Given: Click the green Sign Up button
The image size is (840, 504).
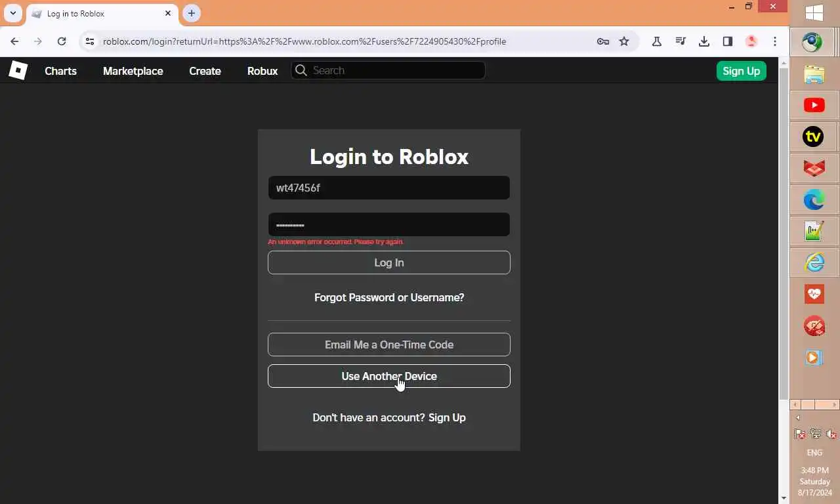Looking at the screenshot, I should pos(741,71).
